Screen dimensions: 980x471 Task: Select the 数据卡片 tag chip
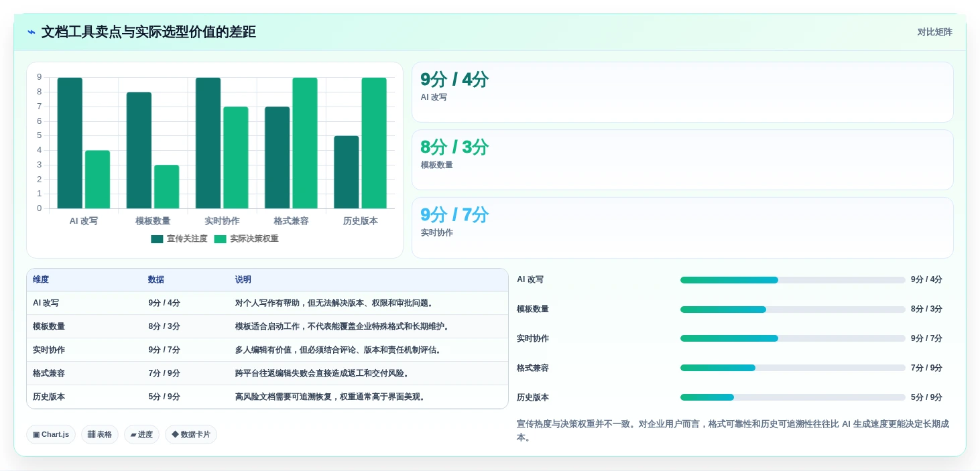(x=191, y=434)
